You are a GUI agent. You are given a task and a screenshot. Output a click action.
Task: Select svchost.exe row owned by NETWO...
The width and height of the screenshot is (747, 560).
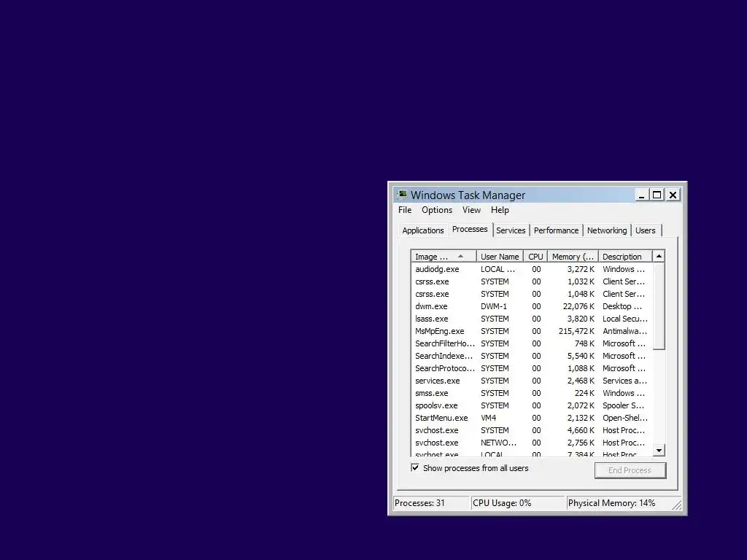click(532, 443)
